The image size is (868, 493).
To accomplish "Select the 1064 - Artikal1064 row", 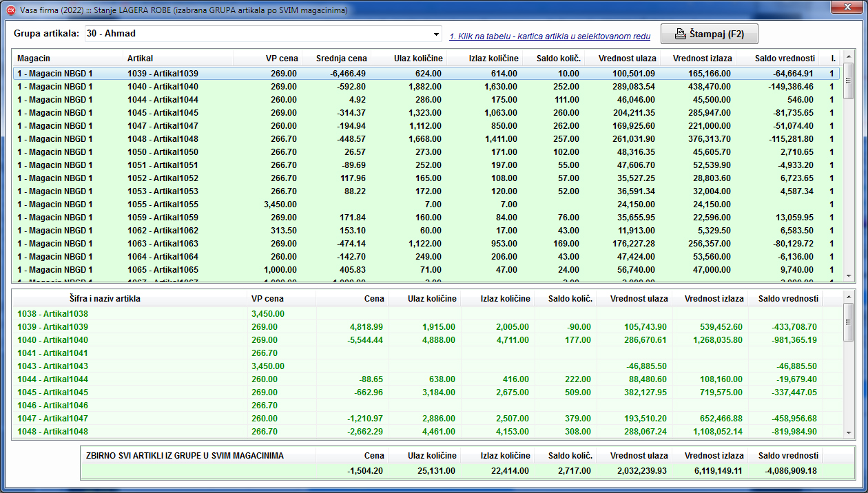I will 428,257.
